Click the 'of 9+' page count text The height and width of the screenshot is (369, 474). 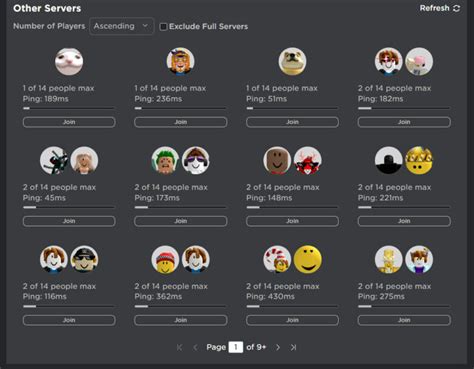click(x=256, y=347)
